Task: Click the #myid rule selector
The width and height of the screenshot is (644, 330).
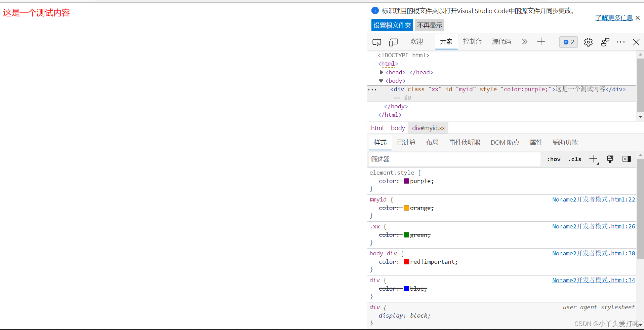Action: [x=378, y=199]
